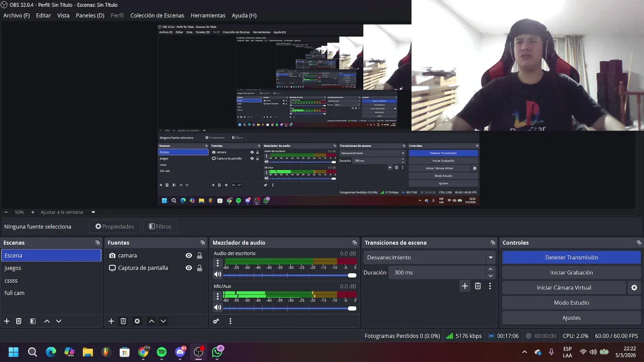Screen dimensions: 644x362
Task: Delete selected scene using the trash icon
Action: (x=19, y=321)
